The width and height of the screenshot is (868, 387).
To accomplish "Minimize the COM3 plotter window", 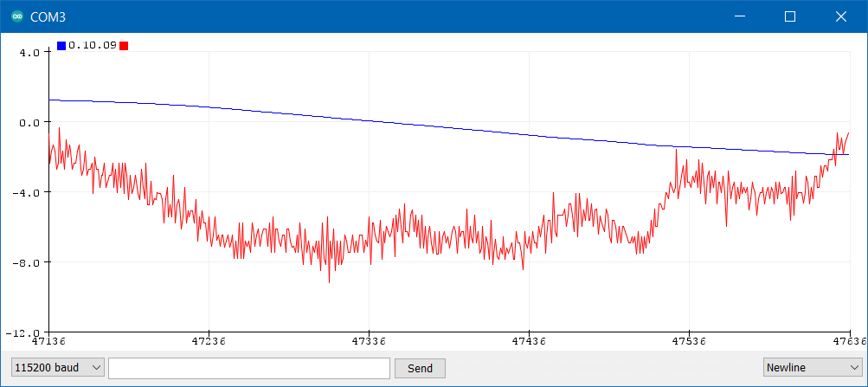I will click(x=742, y=16).
